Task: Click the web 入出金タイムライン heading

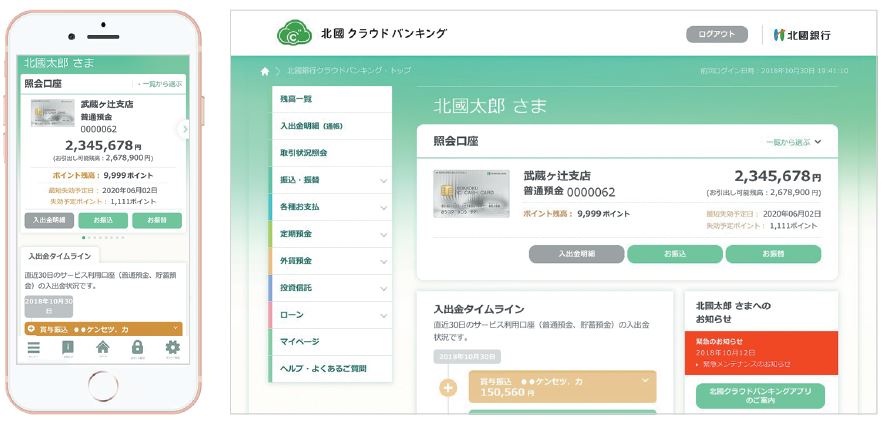Action: [479, 309]
